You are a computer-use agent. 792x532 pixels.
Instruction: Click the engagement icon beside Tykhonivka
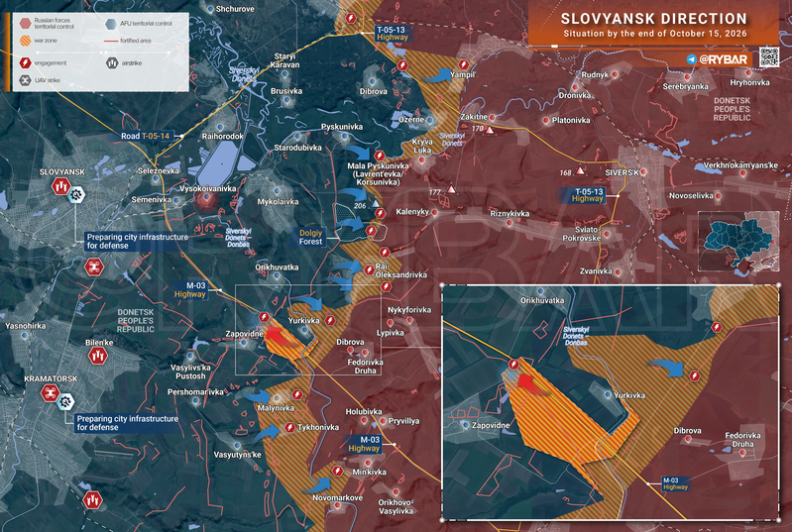289,428
